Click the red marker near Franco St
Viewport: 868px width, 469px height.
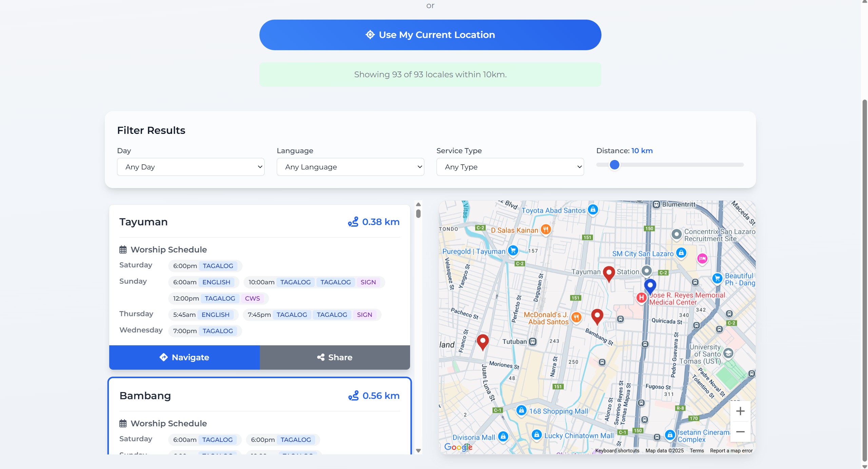pos(482,341)
